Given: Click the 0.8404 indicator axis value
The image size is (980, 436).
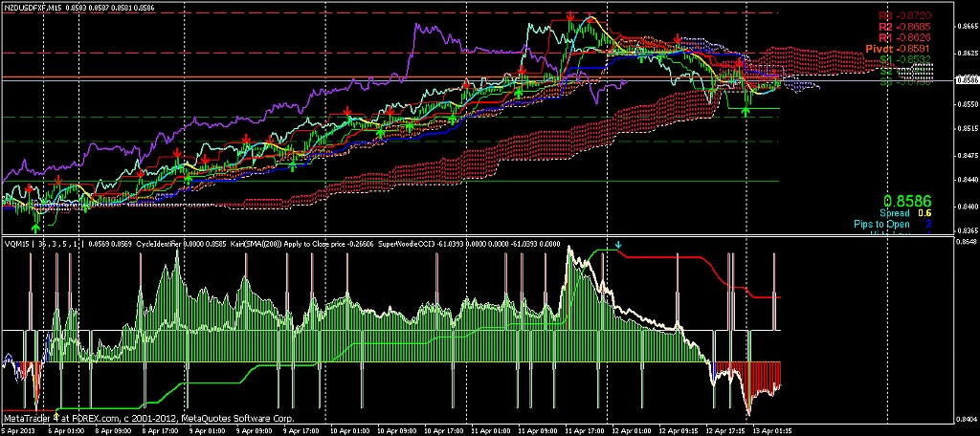Looking at the screenshot, I should tap(967, 419).
